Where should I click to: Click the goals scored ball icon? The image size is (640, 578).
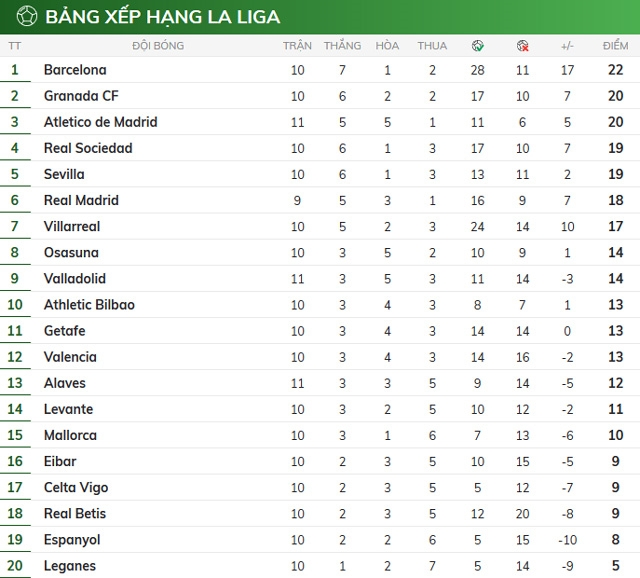pos(477,46)
